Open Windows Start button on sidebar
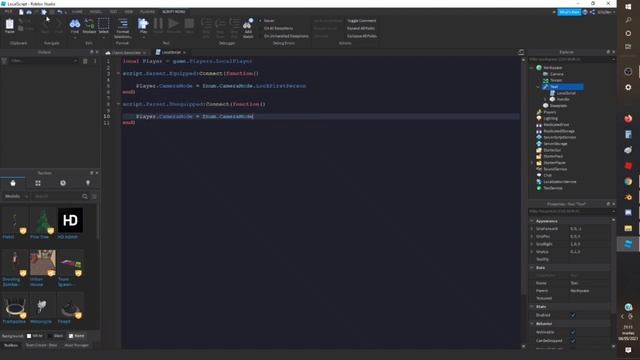Screen dimensions: 640x360 click(628, 7)
